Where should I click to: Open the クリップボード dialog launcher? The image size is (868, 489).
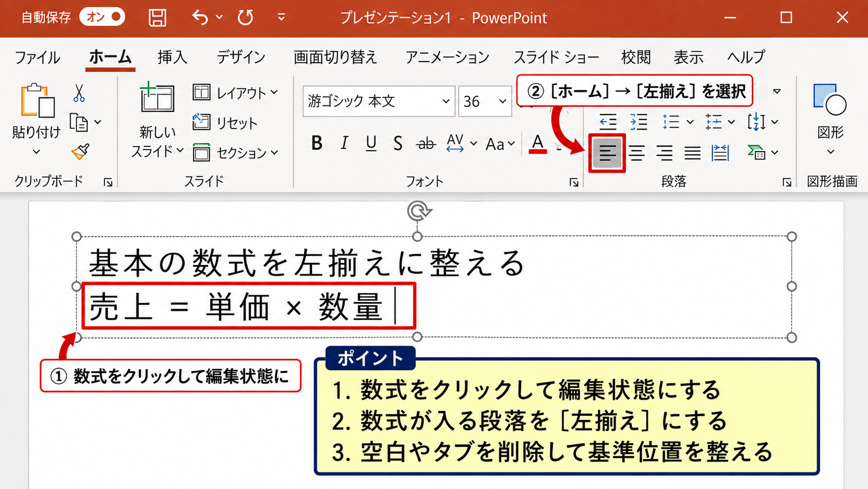point(108,182)
